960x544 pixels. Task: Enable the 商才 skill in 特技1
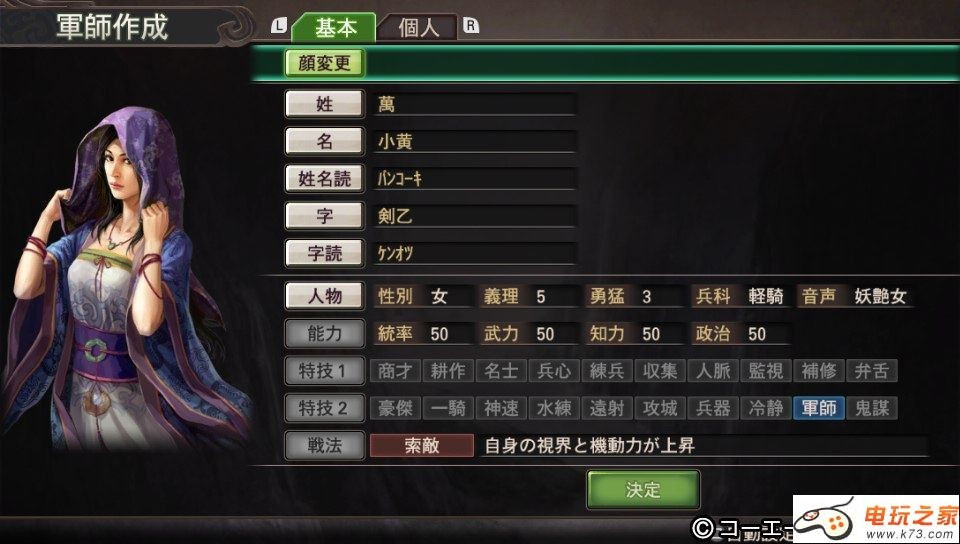pyautogui.click(x=395, y=371)
